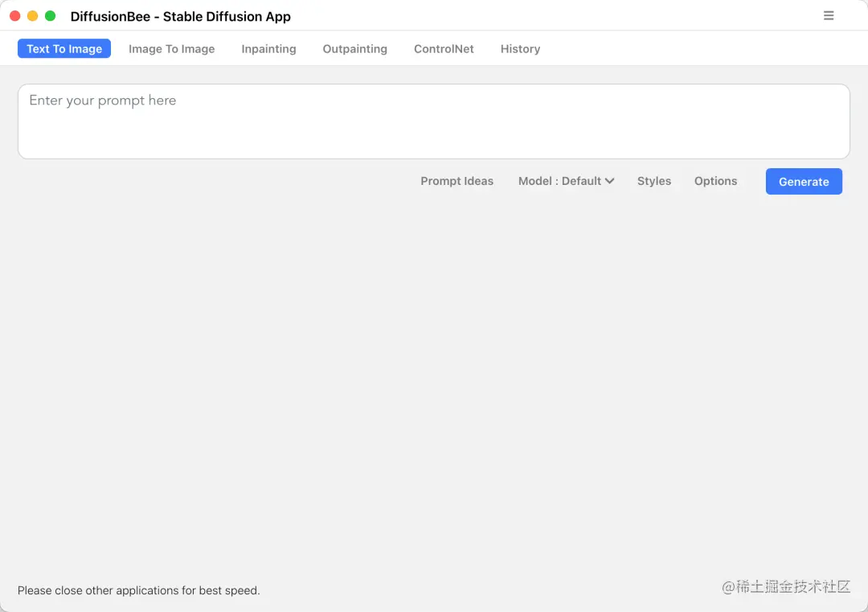The height and width of the screenshot is (612, 868).
Task: Expand the Model : Default dropdown
Action: [x=567, y=181]
